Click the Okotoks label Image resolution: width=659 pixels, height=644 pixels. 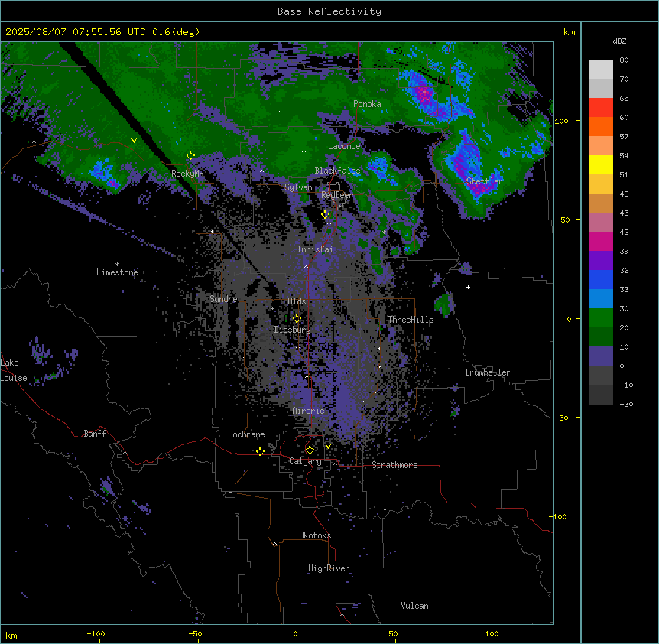pyautogui.click(x=315, y=535)
